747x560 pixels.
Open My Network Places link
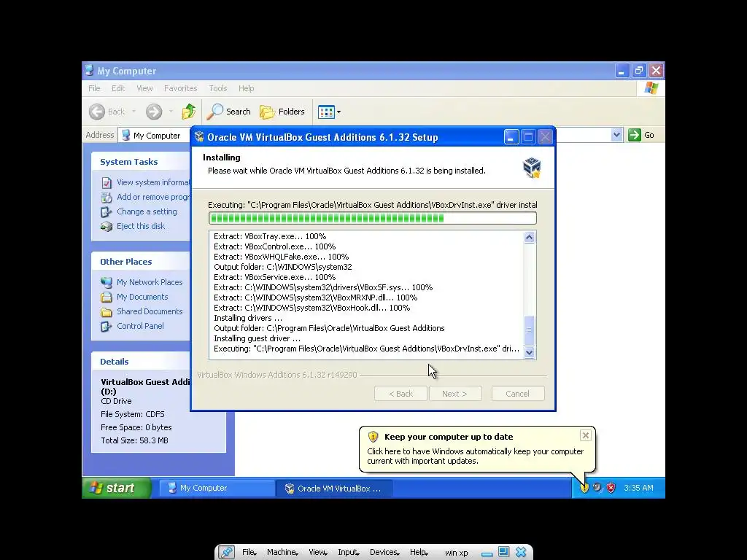[x=150, y=282]
